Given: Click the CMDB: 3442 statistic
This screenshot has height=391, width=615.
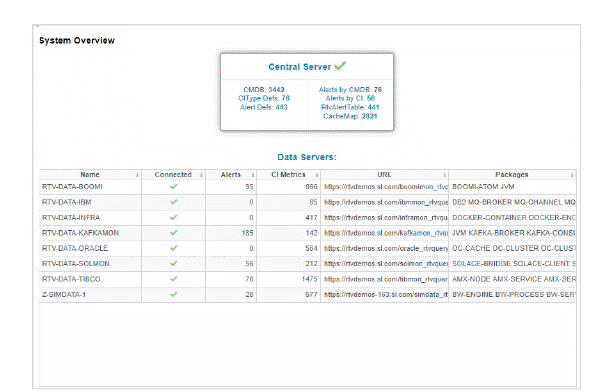Looking at the screenshot, I should pos(264,89).
